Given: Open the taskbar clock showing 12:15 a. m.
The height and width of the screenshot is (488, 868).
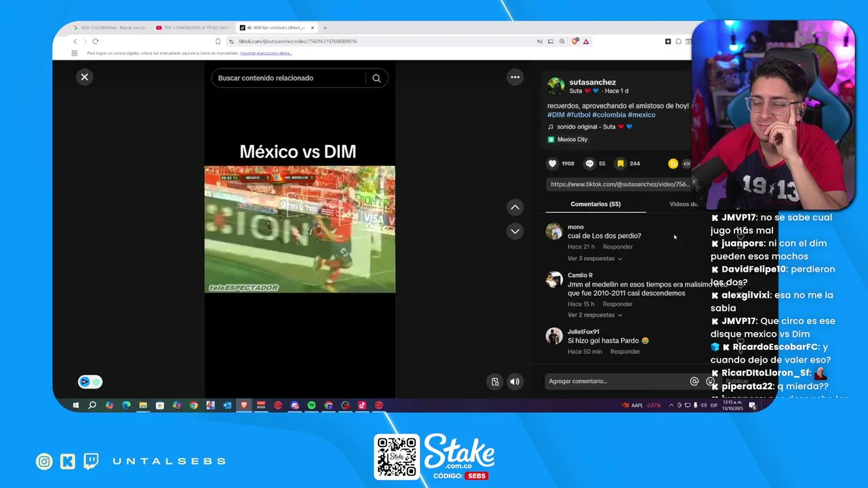Looking at the screenshot, I should 732,405.
